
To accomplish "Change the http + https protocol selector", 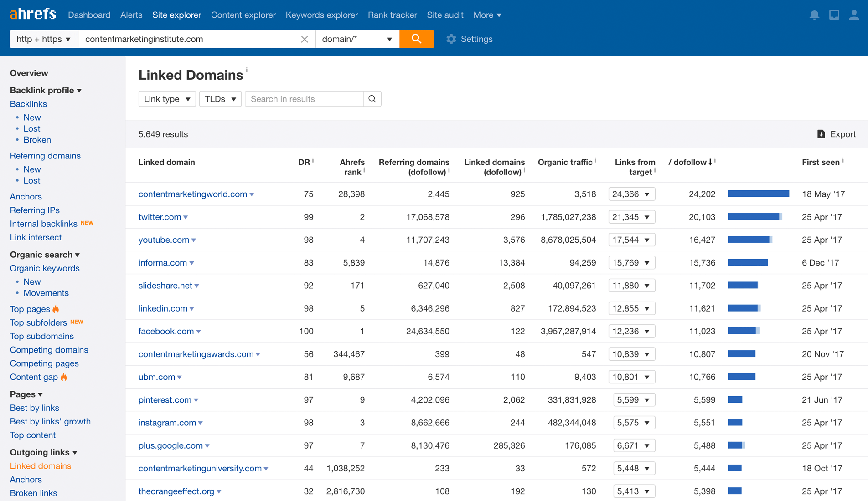I will point(43,39).
